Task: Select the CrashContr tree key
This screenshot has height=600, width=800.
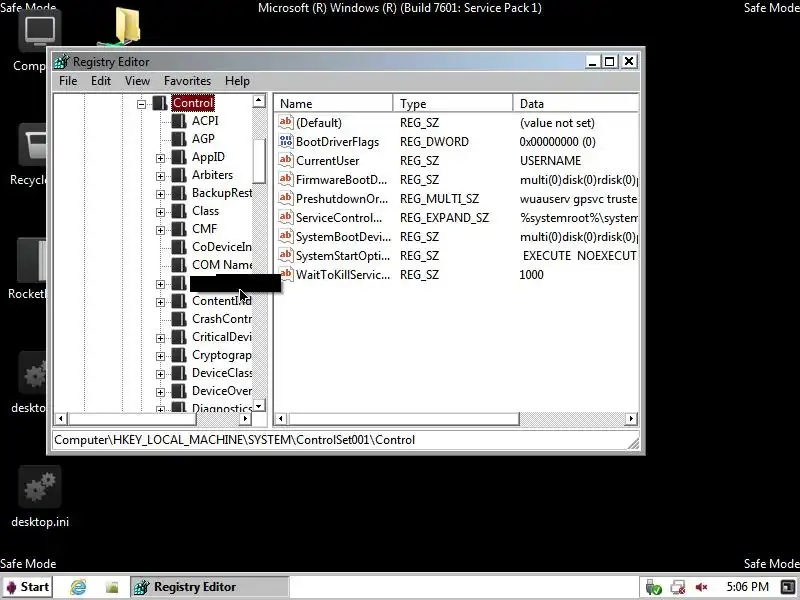Action: click(x=221, y=319)
